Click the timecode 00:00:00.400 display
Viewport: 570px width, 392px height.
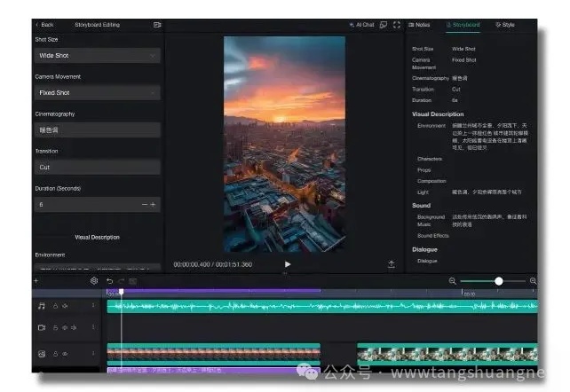pyautogui.click(x=191, y=264)
